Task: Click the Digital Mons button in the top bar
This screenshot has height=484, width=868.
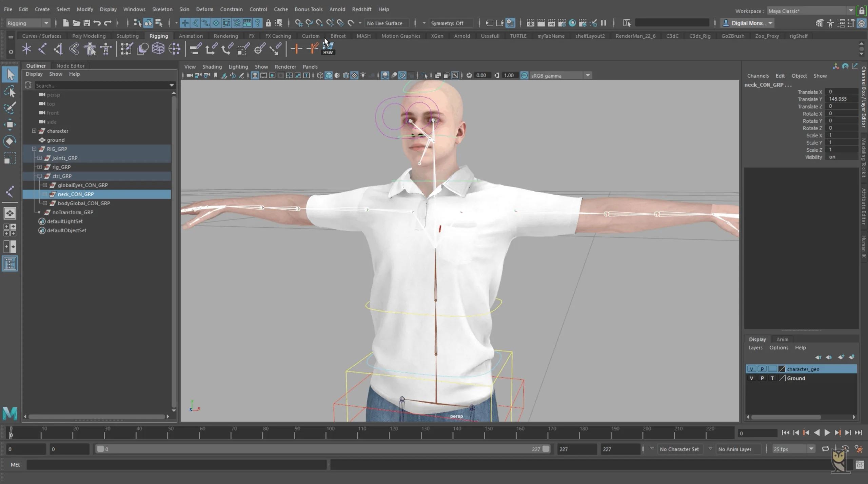Action: tap(747, 23)
